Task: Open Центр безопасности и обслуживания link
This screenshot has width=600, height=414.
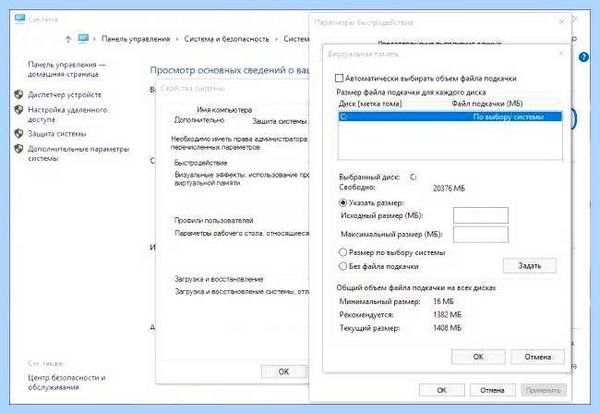Action: [67, 382]
